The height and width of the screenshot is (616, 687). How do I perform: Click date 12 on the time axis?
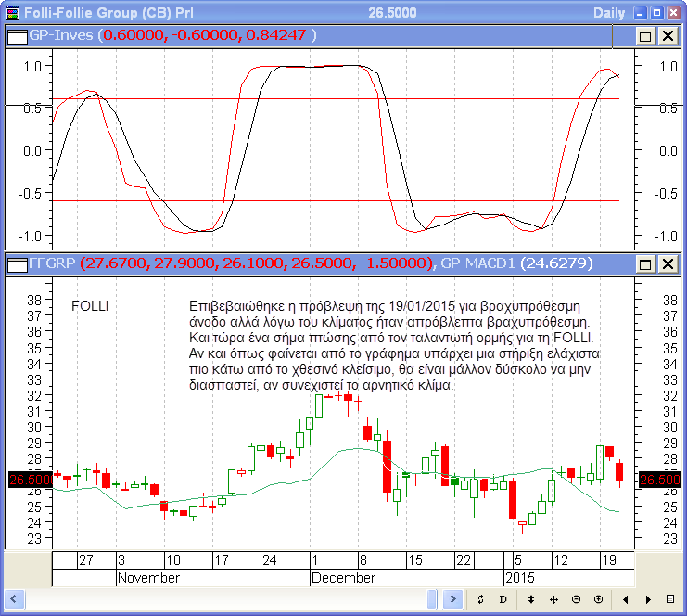[561, 560]
